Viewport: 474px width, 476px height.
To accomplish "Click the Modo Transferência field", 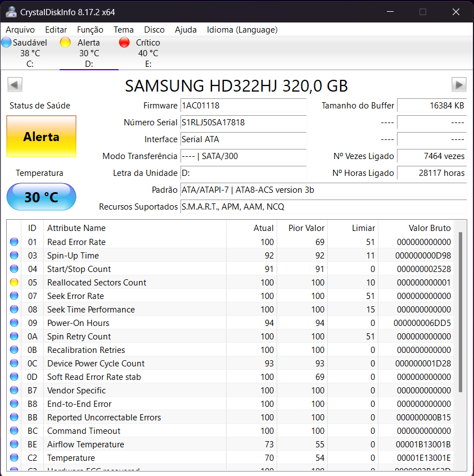I will (243, 156).
